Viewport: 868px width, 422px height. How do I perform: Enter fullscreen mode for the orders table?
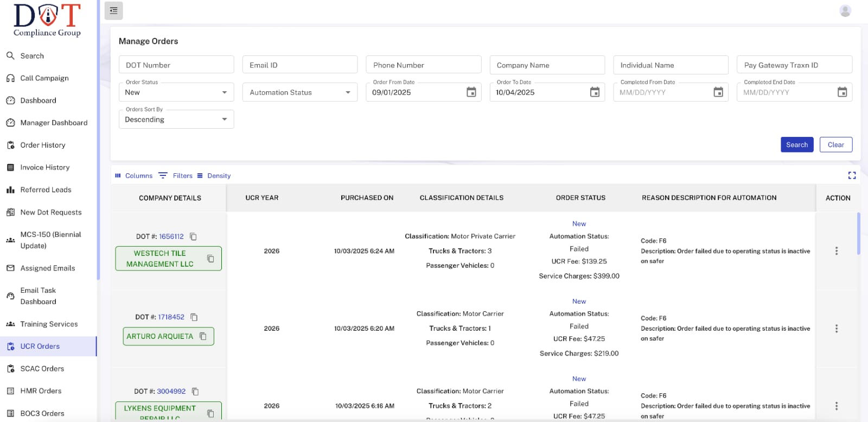[852, 175]
